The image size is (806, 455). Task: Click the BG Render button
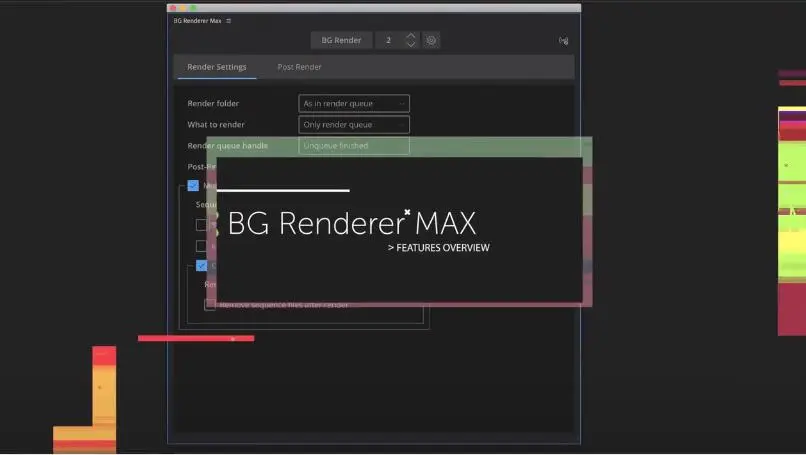coord(341,40)
